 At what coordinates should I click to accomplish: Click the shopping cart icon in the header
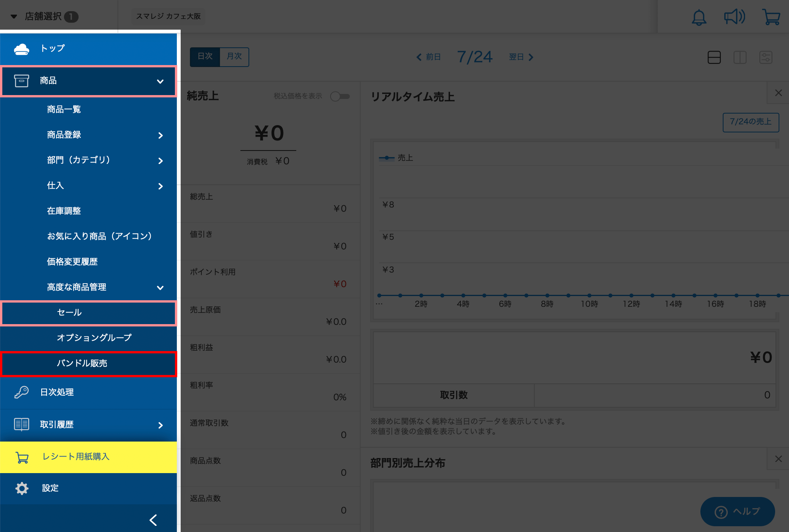click(x=771, y=17)
